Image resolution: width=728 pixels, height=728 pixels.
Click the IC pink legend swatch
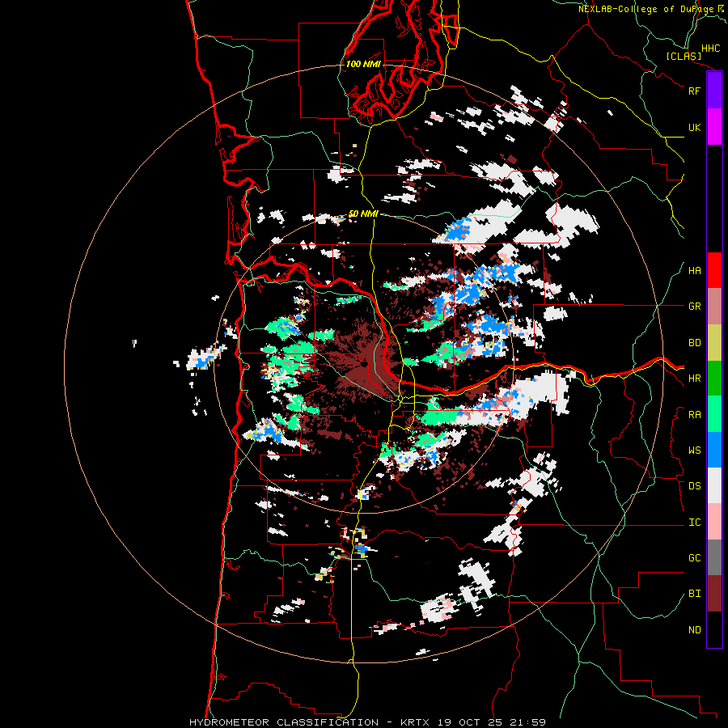pos(714,522)
